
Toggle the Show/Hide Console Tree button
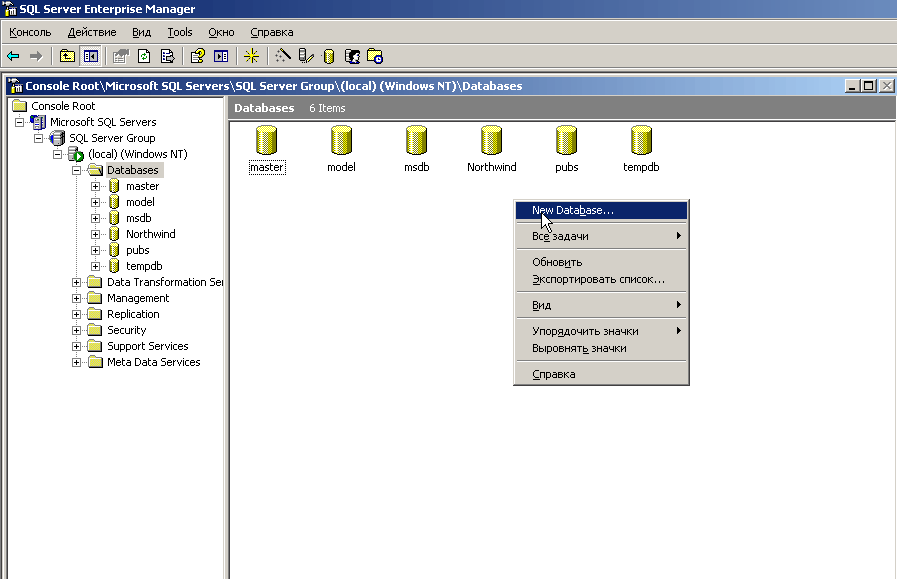(x=90, y=56)
